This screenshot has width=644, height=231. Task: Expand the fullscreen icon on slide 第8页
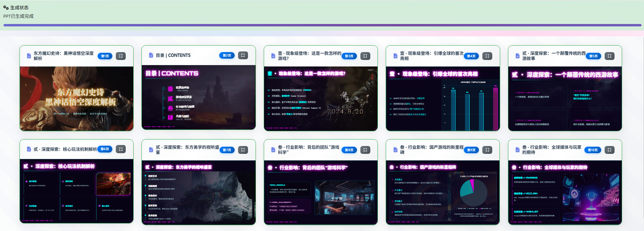pyautogui.click(x=365, y=150)
